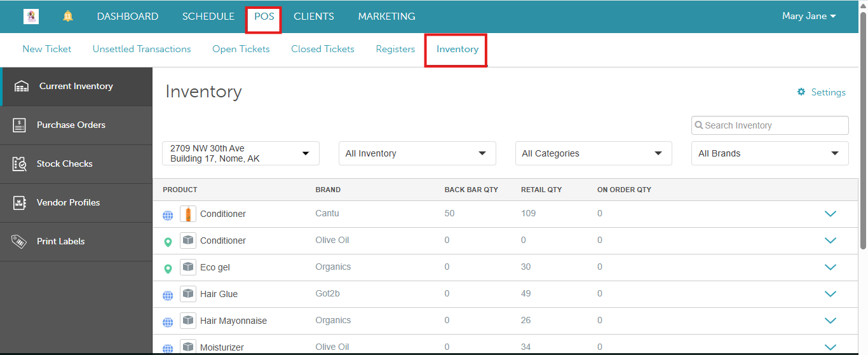
Task: Open the All Inventory dropdown
Action: point(417,153)
